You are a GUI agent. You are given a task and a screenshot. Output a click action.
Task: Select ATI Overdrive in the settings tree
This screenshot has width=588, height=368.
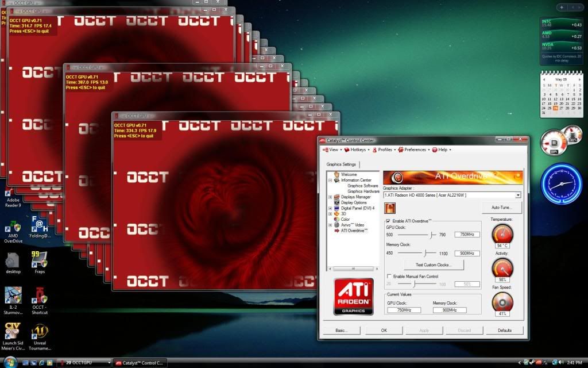(354, 231)
